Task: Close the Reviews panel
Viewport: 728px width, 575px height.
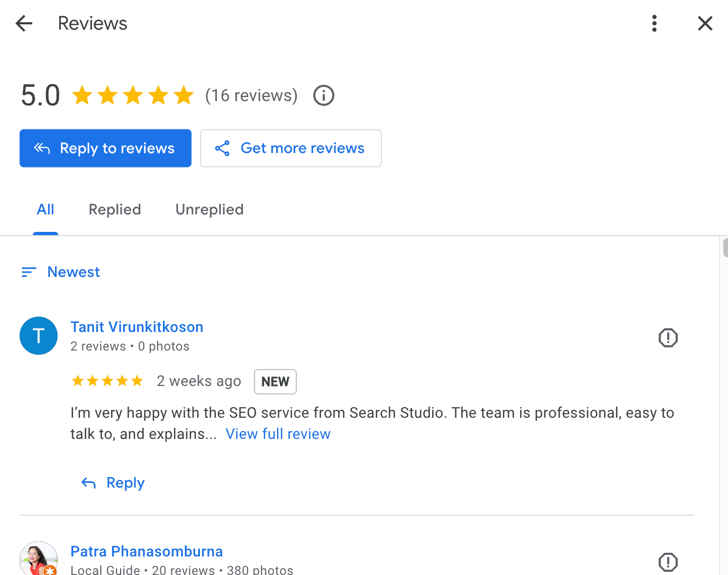Action: [705, 23]
